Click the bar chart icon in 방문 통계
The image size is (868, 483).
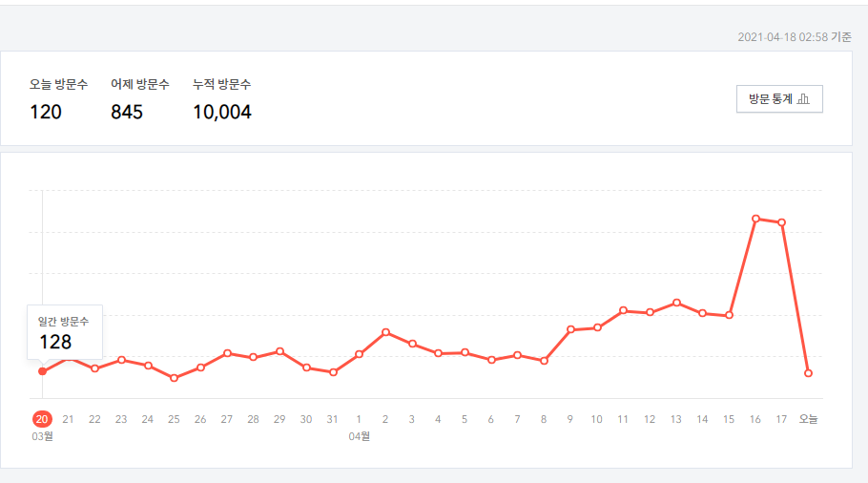pyautogui.click(x=803, y=99)
